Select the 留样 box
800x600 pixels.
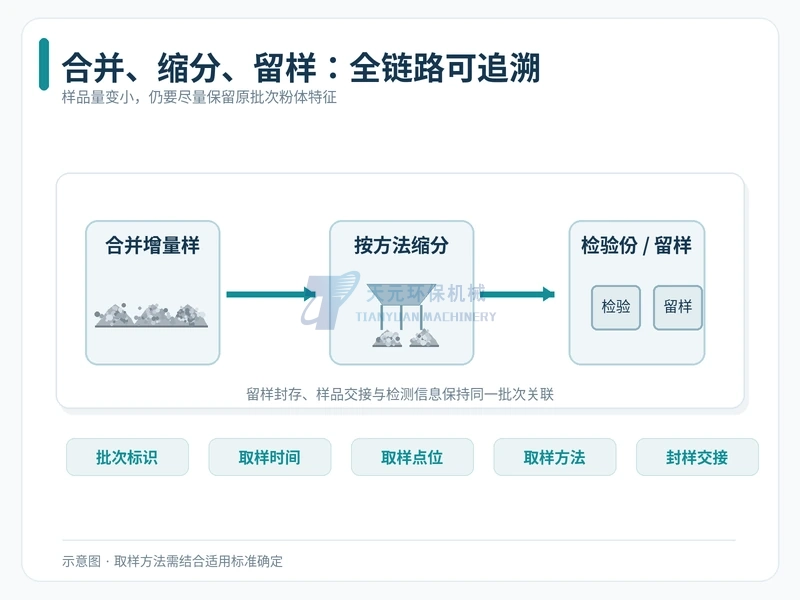coord(678,307)
